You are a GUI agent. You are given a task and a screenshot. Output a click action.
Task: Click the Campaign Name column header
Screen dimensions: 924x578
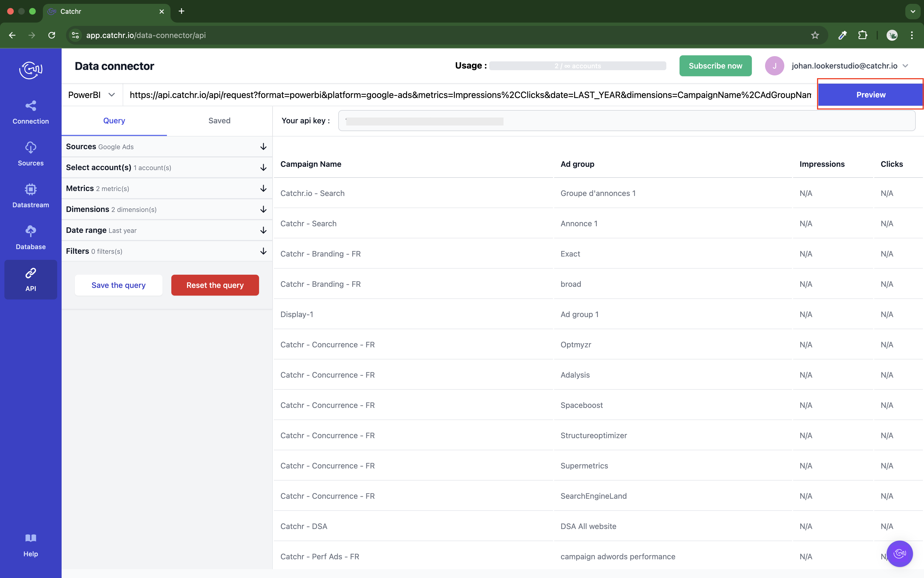pyautogui.click(x=311, y=164)
